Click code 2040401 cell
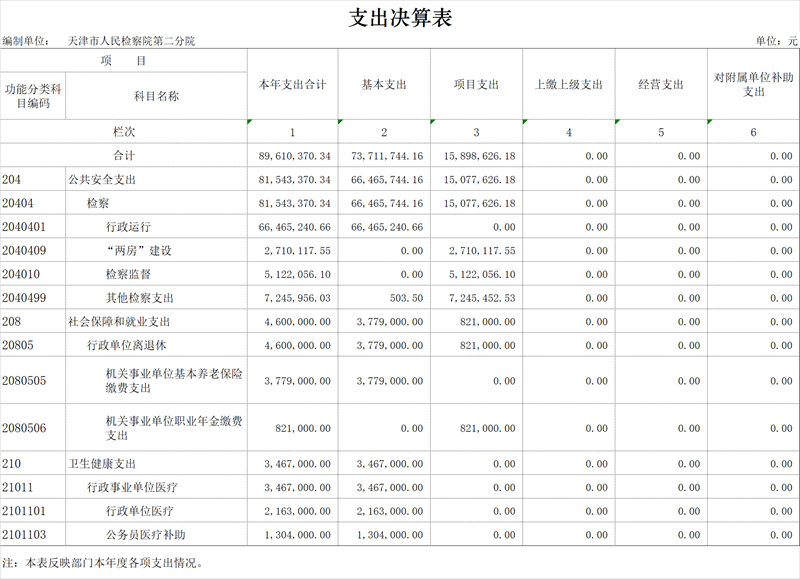 [33, 227]
